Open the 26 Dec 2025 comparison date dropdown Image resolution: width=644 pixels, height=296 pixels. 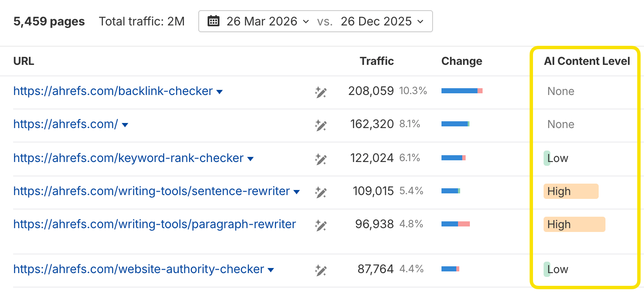click(419, 21)
